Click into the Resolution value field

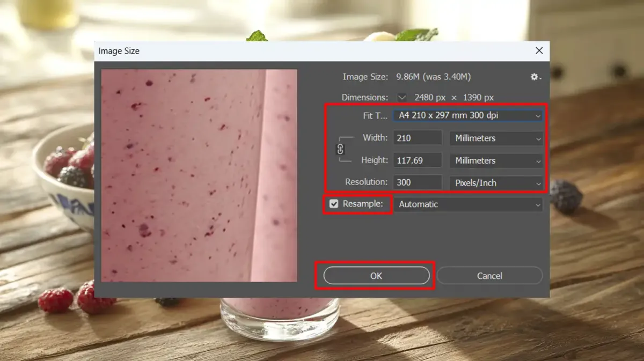tap(418, 182)
